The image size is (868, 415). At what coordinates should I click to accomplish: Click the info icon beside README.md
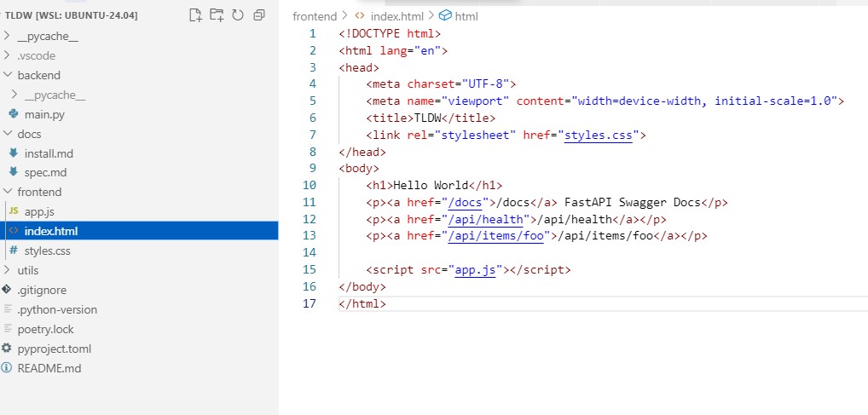6,368
